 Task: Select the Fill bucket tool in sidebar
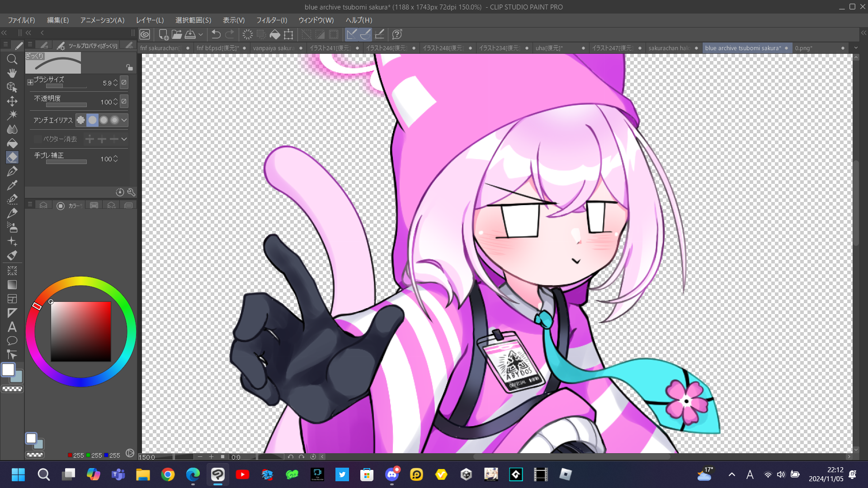tap(12, 143)
